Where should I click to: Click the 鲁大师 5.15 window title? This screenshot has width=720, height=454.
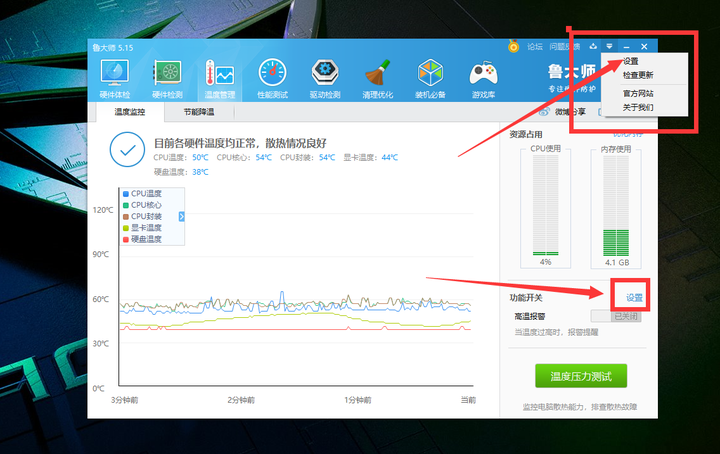pos(113,48)
